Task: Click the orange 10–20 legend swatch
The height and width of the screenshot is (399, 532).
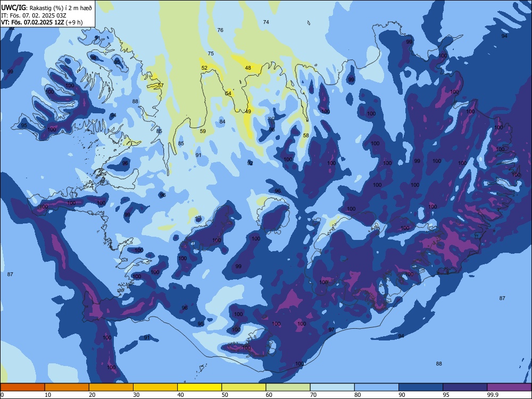Action: (x=67, y=387)
